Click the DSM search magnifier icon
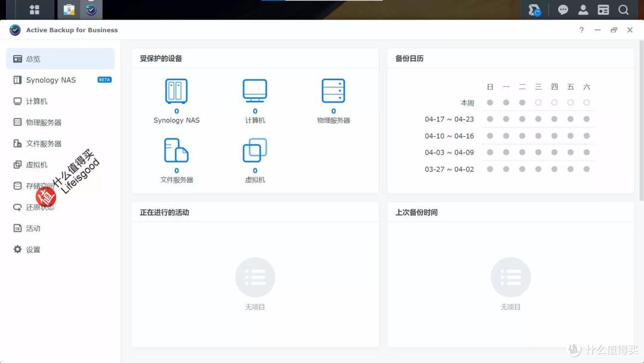644x363 pixels. click(x=624, y=10)
